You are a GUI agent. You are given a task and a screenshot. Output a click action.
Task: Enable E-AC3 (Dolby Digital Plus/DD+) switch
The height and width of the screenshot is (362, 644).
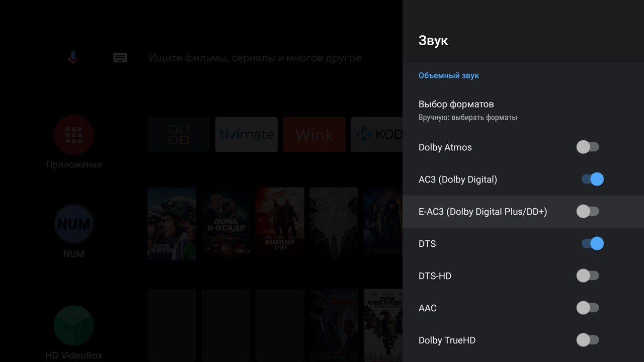tap(588, 212)
